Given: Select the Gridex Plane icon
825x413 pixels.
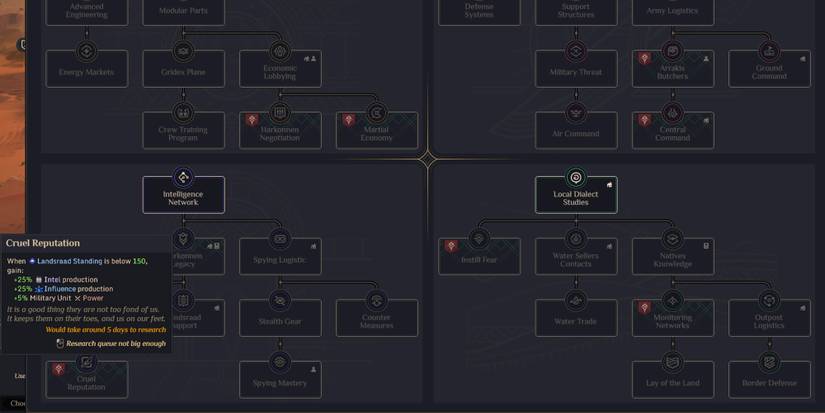Looking at the screenshot, I should pos(183,51).
